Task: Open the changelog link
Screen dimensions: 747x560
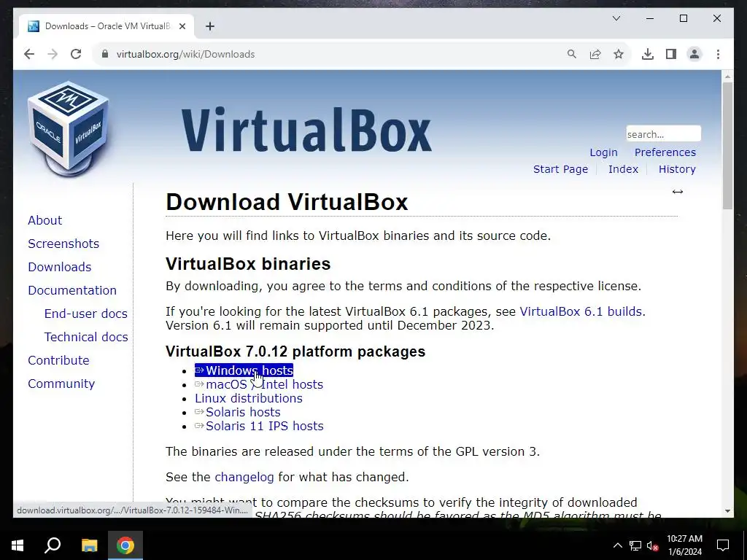Action: [244, 477]
